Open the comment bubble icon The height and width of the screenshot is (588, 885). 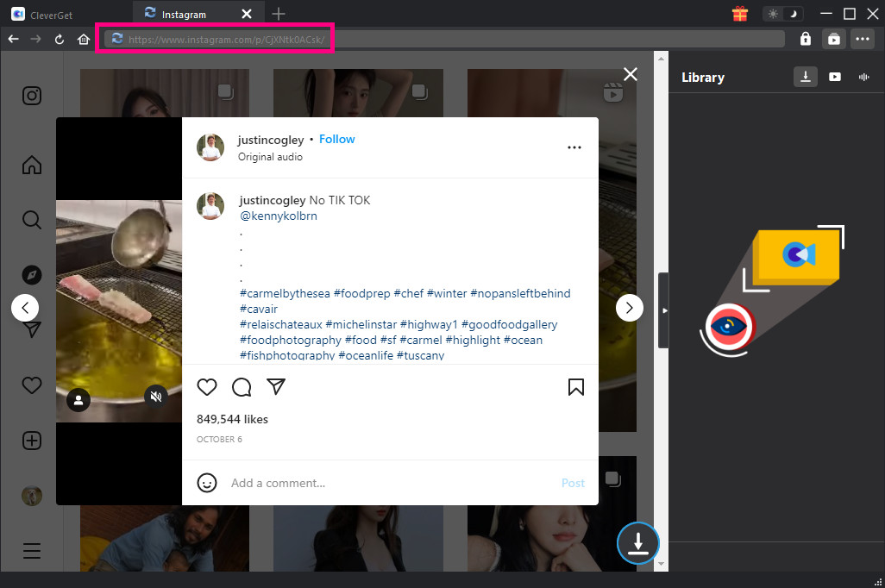[242, 387]
